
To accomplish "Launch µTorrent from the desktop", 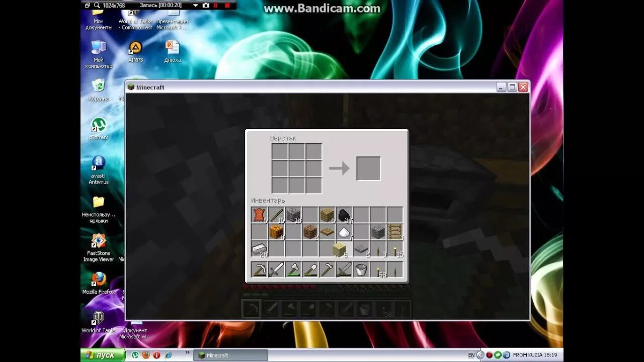I will (99, 128).
